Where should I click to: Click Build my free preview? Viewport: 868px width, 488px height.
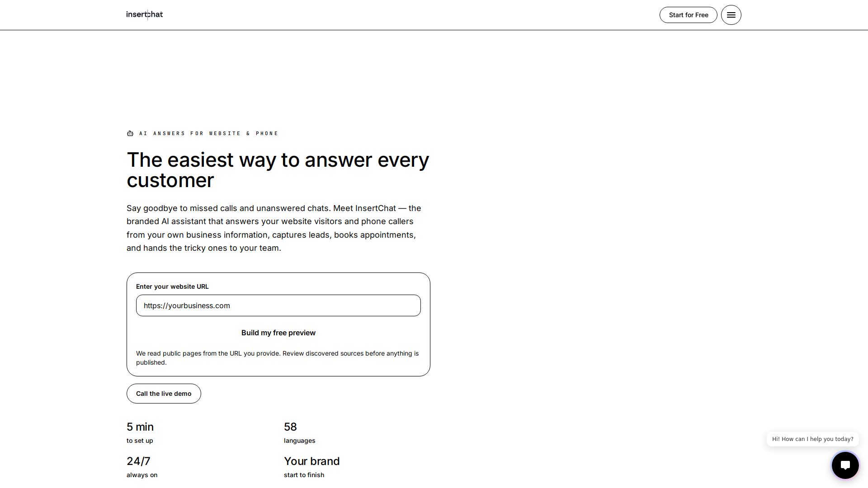tap(278, 333)
